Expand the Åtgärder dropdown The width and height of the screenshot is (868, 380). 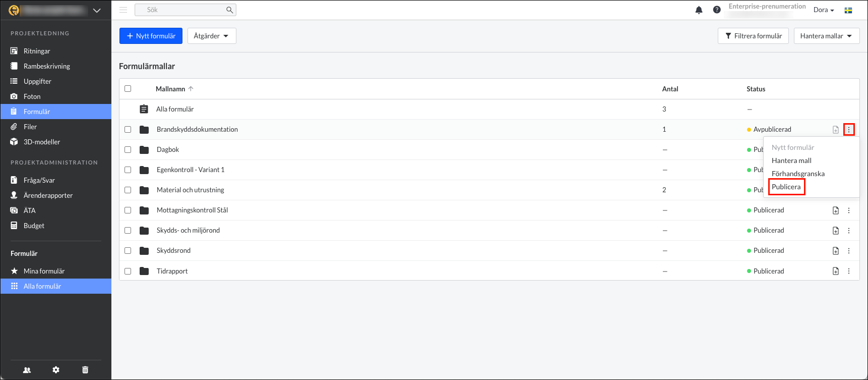click(211, 36)
